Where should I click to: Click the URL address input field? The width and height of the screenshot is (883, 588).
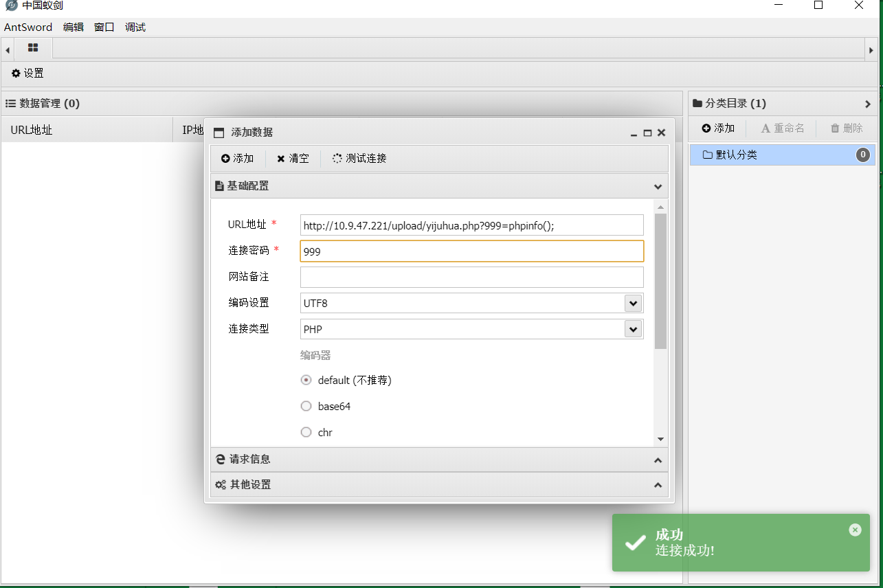tap(472, 225)
